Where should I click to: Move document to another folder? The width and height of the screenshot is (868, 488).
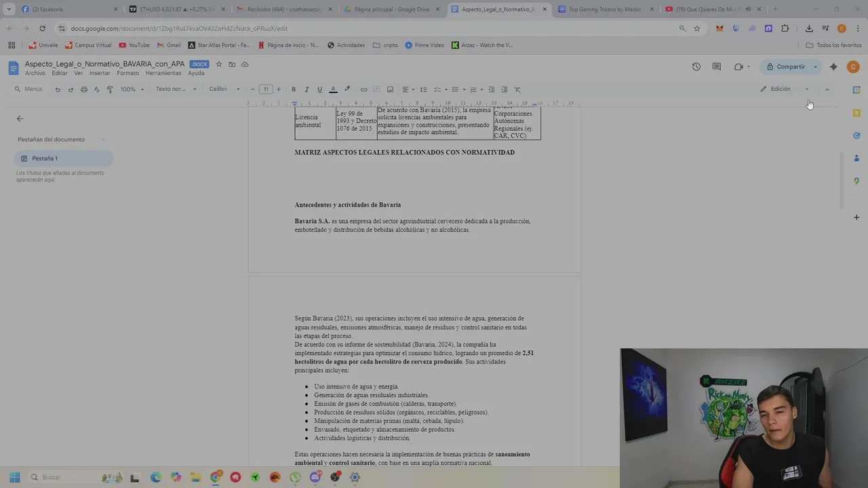(x=232, y=64)
